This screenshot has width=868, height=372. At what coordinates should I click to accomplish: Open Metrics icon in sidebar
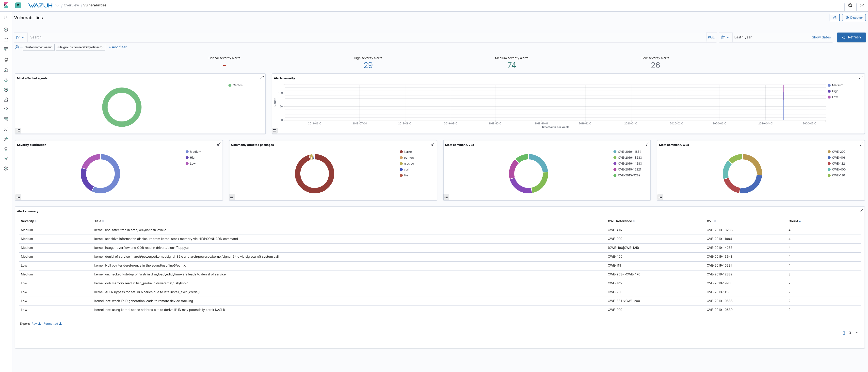[x=6, y=100]
